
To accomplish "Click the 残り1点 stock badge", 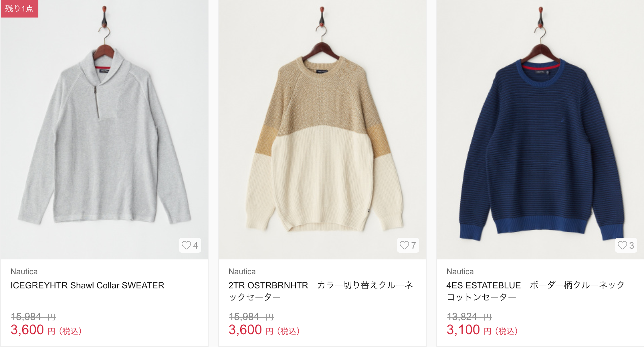I will pyautogui.click(x=20, y=8).
